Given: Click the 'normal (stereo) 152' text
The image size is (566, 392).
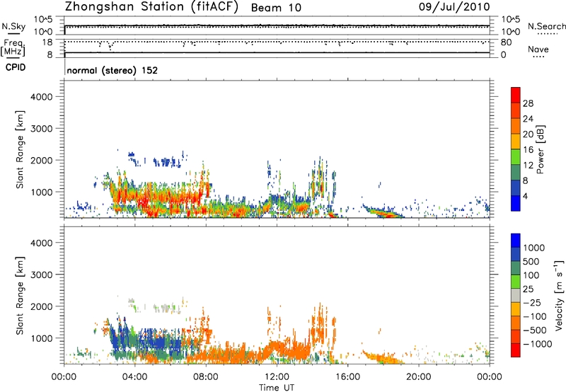Looking at the screenshot, I should click(112, 70).
